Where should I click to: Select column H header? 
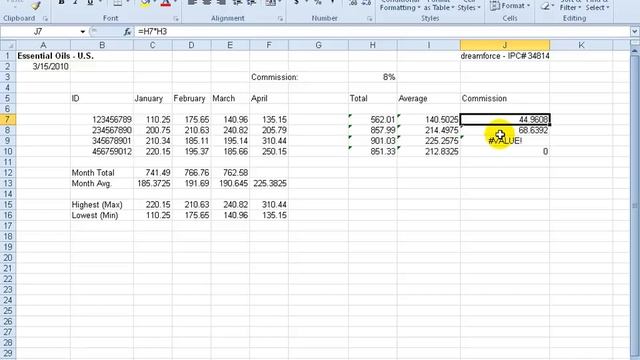coord(373,45)
